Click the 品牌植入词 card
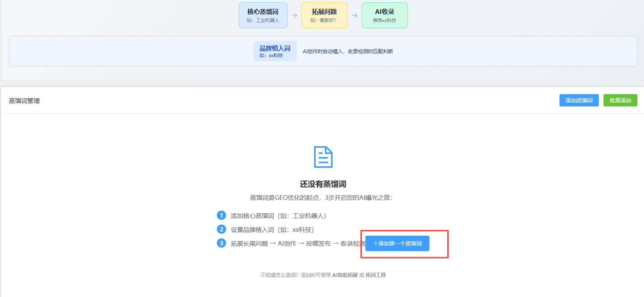The image size is (644, 297). (275, 51)
